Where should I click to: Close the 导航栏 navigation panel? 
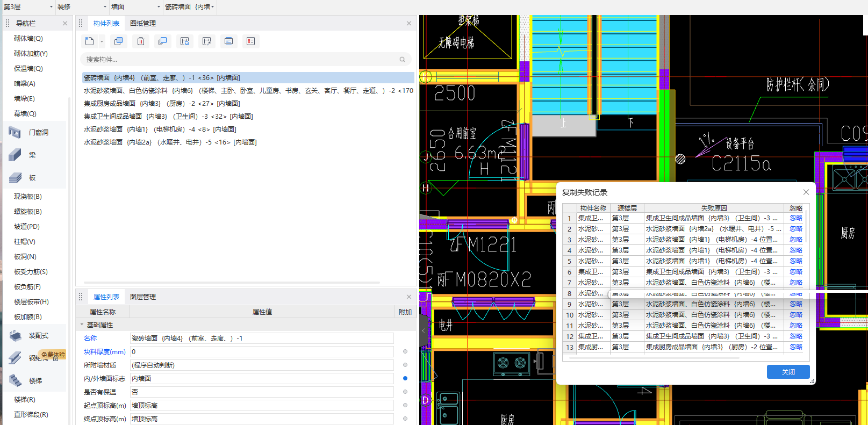[65, 24]
